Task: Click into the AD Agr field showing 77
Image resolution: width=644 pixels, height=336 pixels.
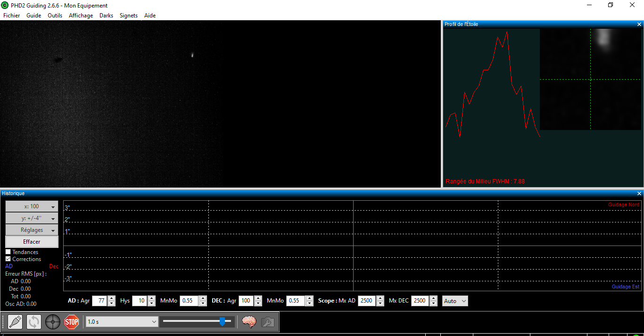Action: point(99,301)
